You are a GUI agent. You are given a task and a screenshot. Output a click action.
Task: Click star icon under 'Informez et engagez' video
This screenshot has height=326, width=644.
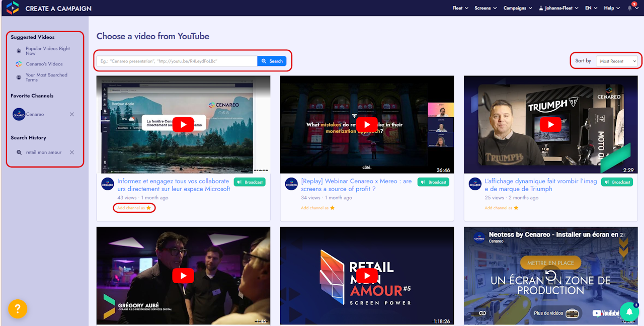point(149,208)
